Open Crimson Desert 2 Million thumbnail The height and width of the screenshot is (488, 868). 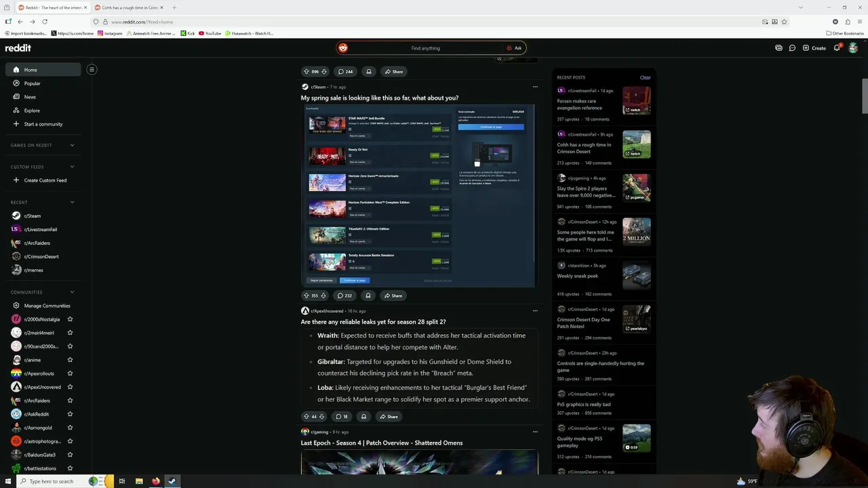tap(637, 231)
